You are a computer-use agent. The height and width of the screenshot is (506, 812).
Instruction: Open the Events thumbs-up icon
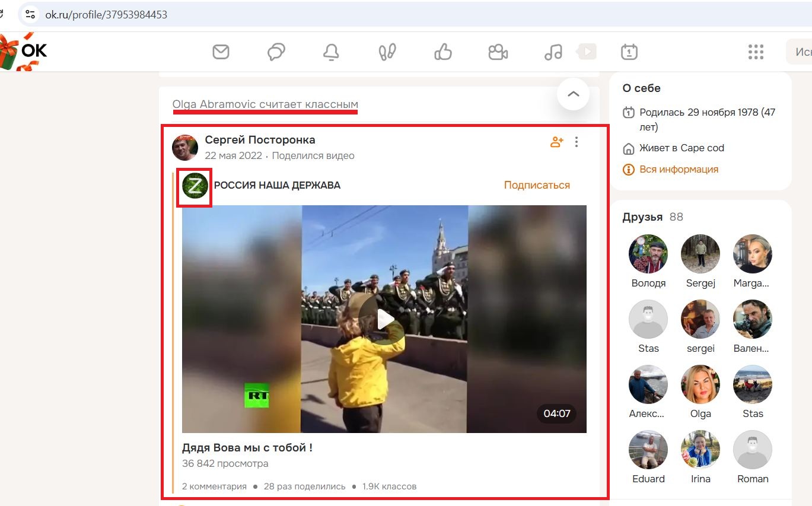(443, 52)
